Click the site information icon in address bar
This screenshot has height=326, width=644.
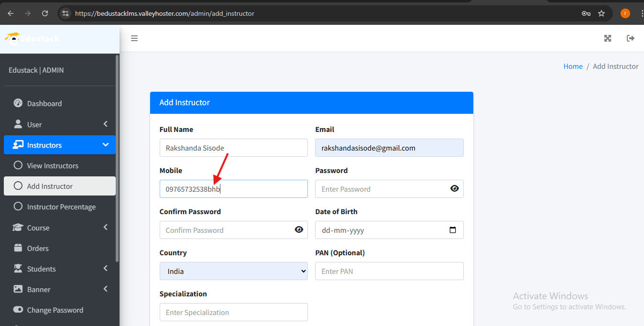point(66,13)
